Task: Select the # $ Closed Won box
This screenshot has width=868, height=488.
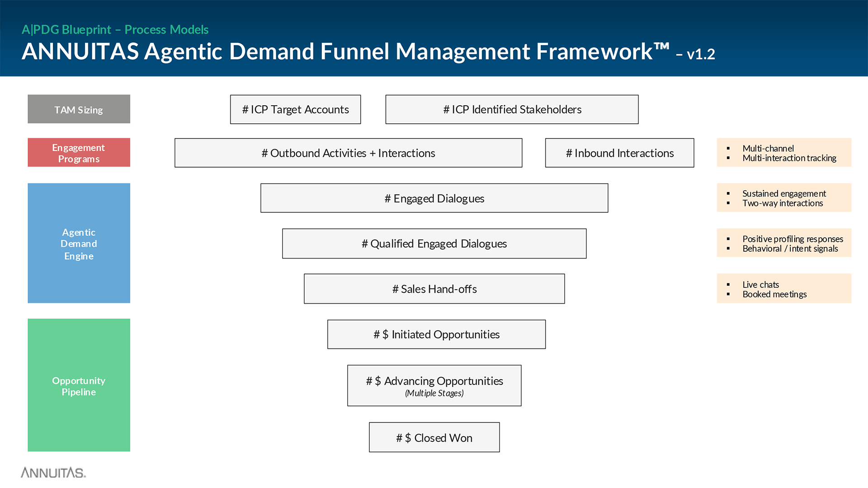Action: click(x=434, y=437)
